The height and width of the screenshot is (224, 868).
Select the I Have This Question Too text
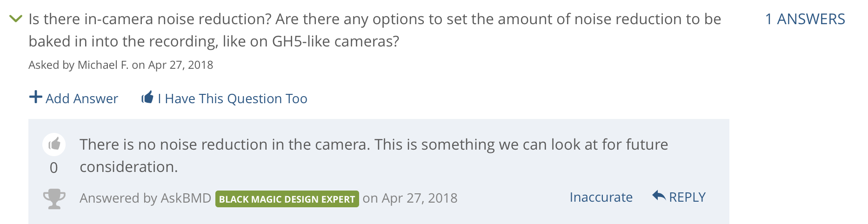233,99
